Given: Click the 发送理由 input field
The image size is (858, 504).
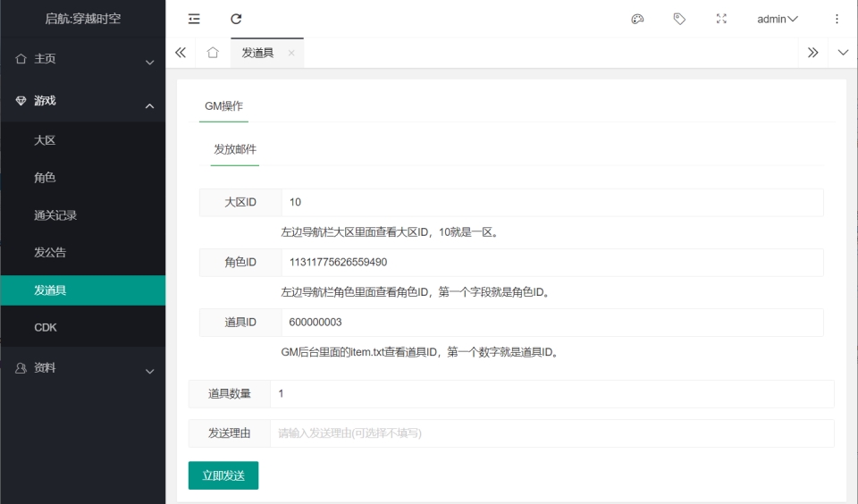Looking at the screenshot, I should [x=551, y=433].
